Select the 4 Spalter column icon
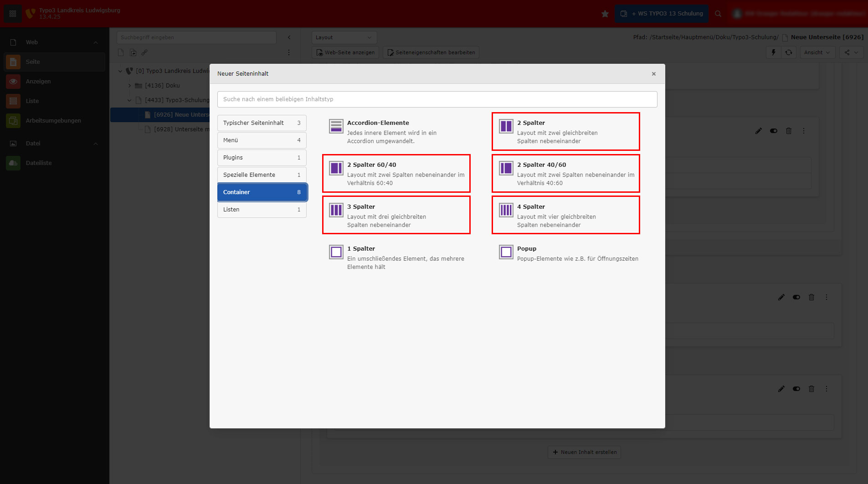This screenshot has height=484, width=868. [506, 210]
